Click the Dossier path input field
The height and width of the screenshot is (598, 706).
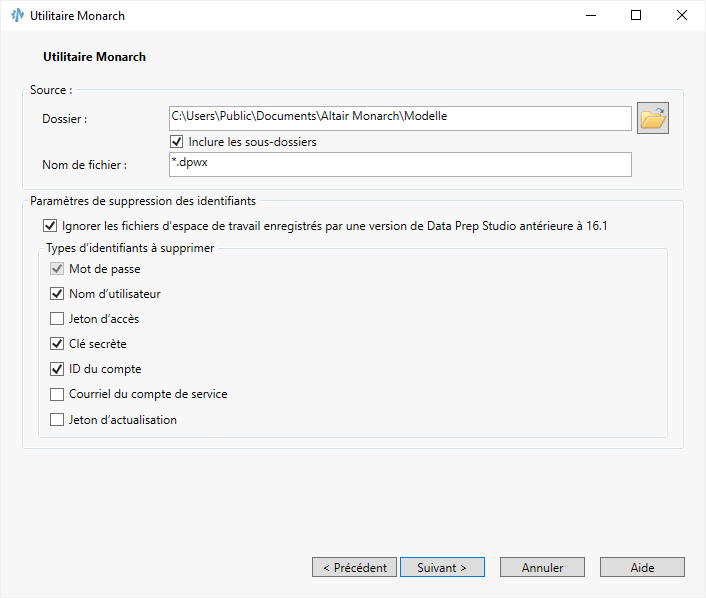pyautogui.click(x=400, y=118)
